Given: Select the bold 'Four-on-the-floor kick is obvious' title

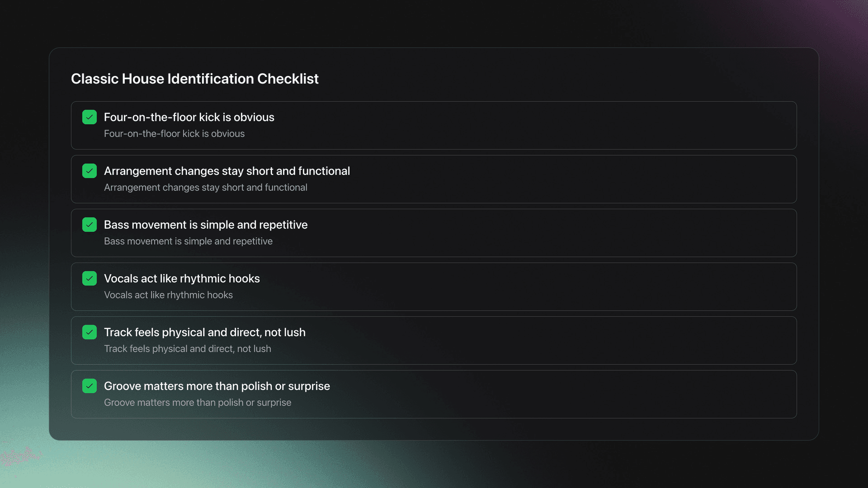Looking at the screenshot, I should coord(189,117).
